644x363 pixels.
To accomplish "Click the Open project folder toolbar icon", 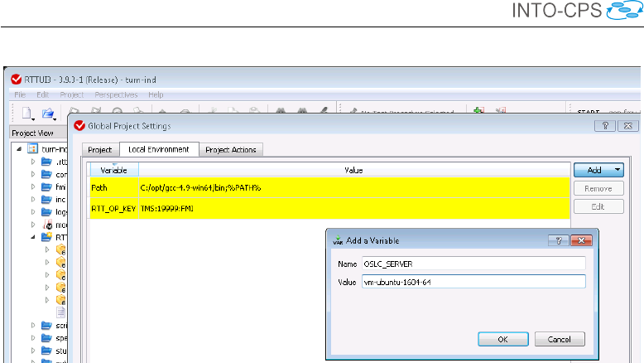I will 47,113.
